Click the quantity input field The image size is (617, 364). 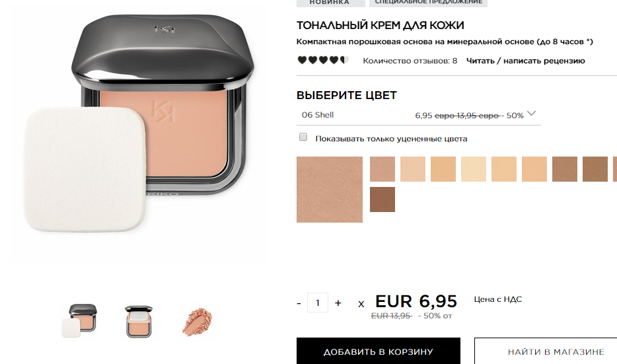tap(318, 303)
